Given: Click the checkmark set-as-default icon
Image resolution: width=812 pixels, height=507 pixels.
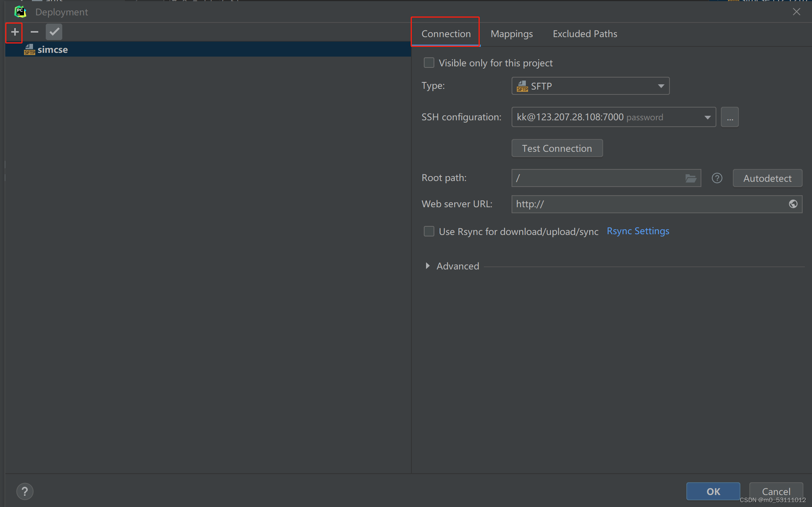Looking at the screenshot, I should click(x=54, y=32).
